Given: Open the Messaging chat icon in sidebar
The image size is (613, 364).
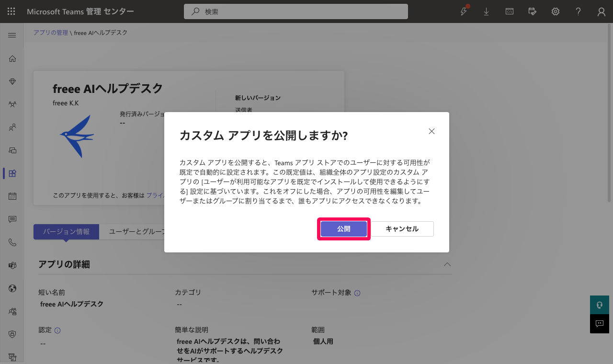Looking at the screenshot, I should point(12,219).
